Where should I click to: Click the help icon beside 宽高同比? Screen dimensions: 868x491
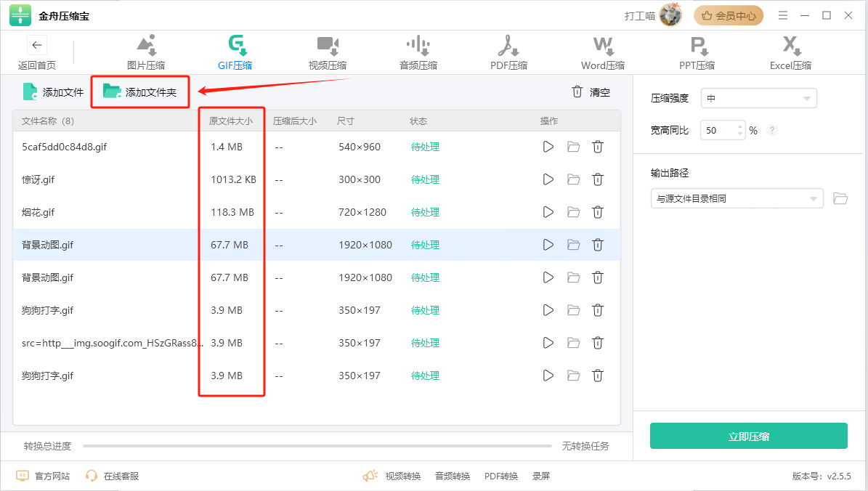click(x=772, y=131)
